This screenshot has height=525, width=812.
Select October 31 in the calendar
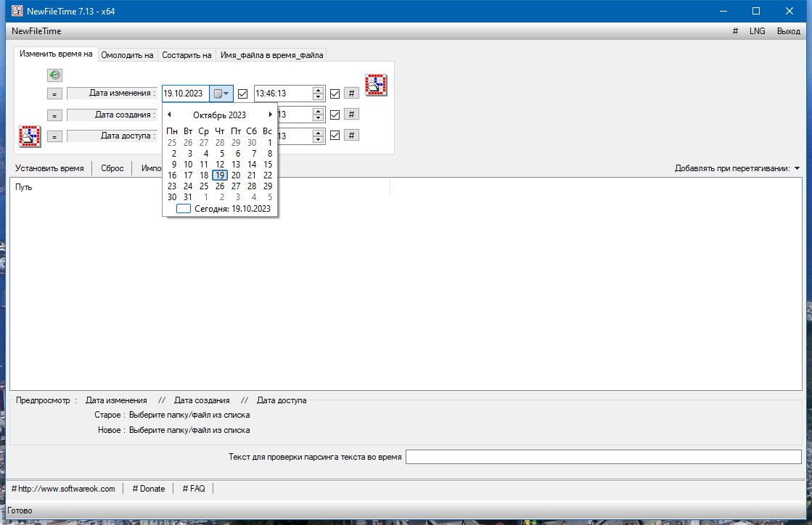pos(187,197)
